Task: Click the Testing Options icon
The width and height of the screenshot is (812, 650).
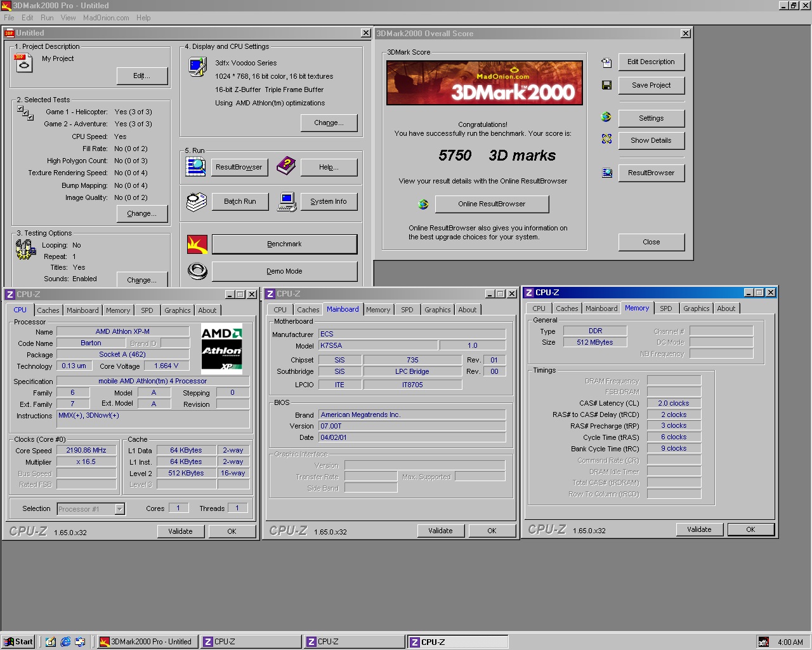Action: [x=25, y=249]
